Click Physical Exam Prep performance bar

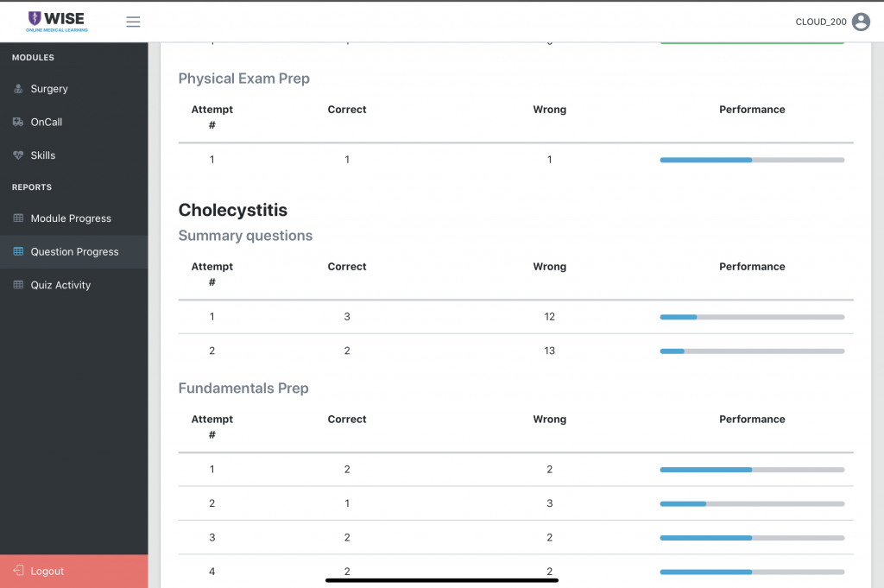752,160
